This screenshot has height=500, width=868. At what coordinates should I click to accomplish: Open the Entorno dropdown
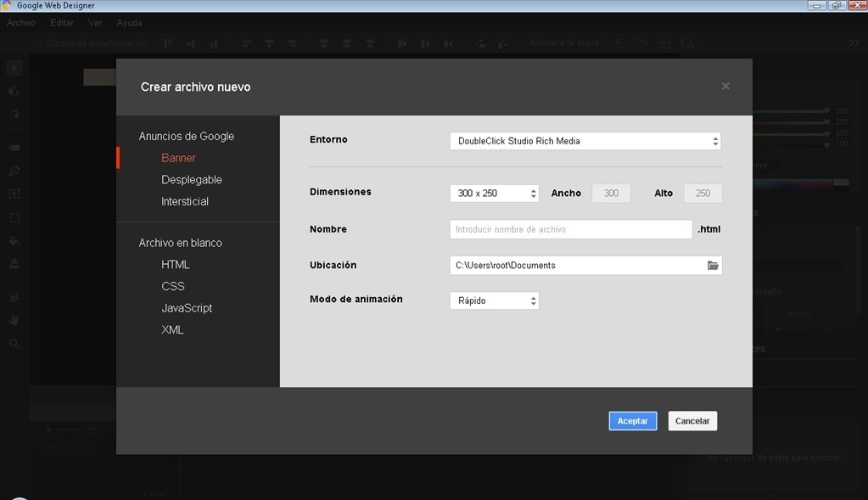pos(585,141)
